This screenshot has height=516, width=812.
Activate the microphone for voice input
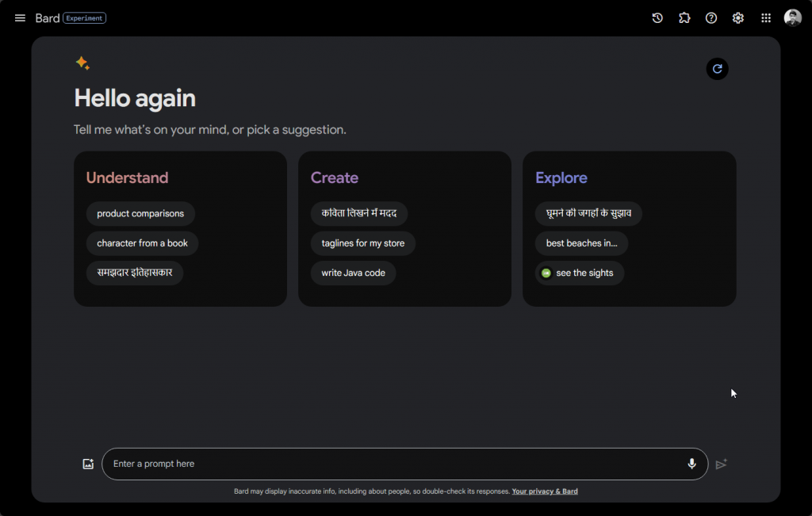coord(691,464)
